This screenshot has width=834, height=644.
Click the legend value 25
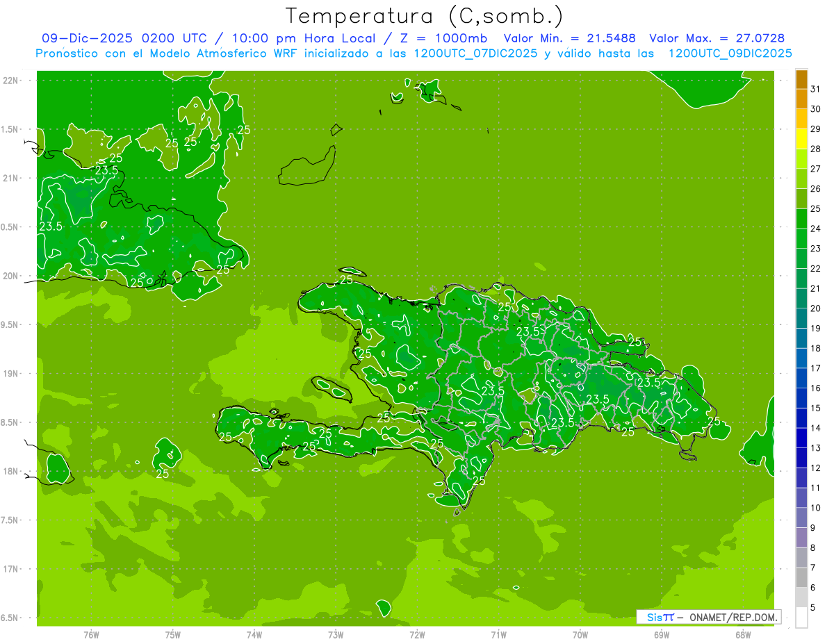(816, 208)
